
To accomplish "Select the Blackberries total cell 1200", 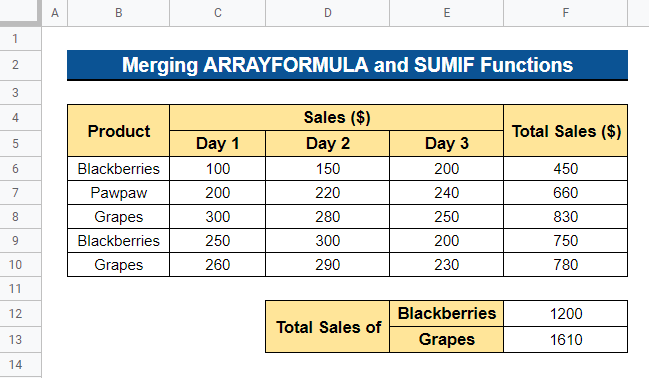I will (565, 313).
